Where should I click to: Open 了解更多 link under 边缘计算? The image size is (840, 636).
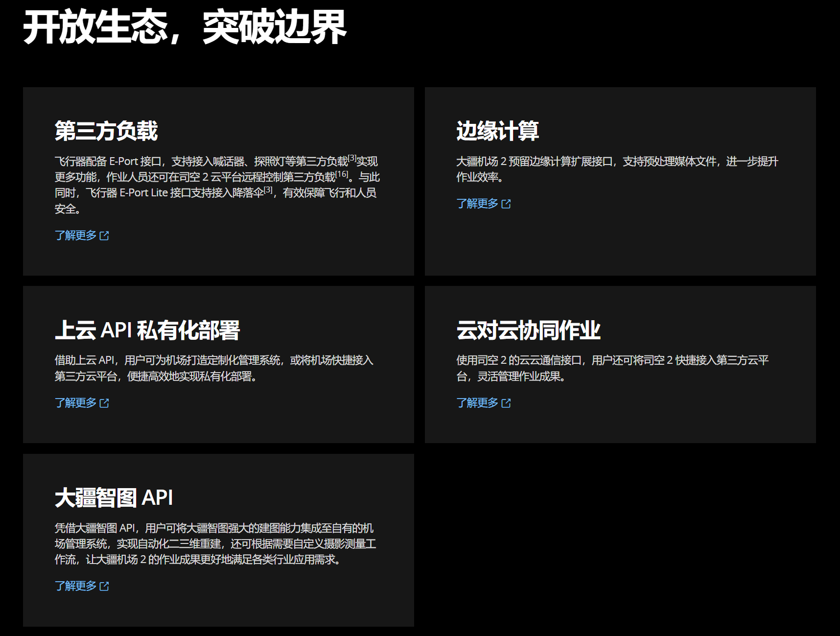coord(484,204)
